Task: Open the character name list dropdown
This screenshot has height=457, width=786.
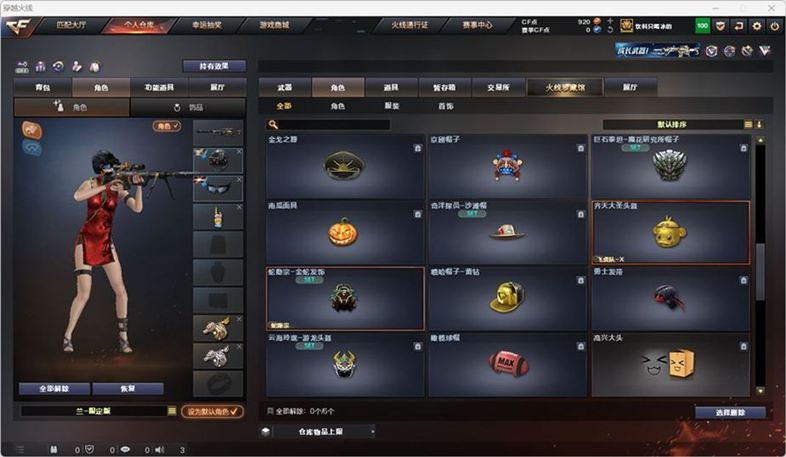Action: pyautogui.click(x=172, y=411)
